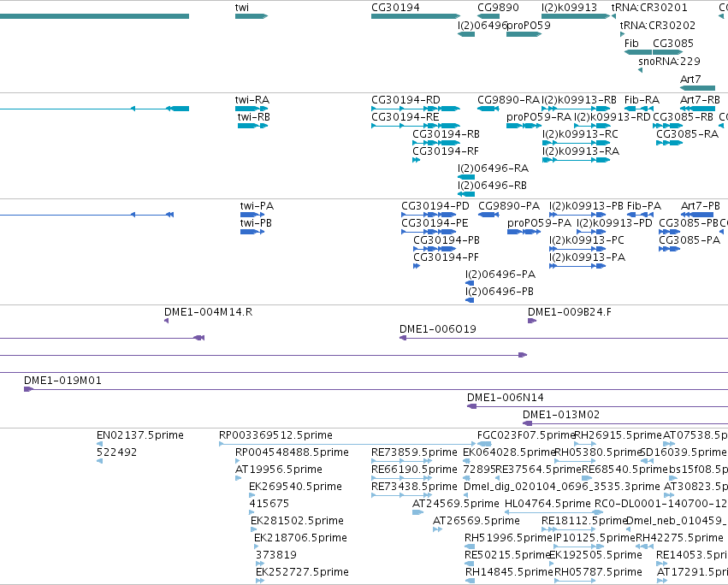The width and height of the screenshot is (728, 585).
Task: Select the Art7-PB protein label
Action: click(700, 206)
